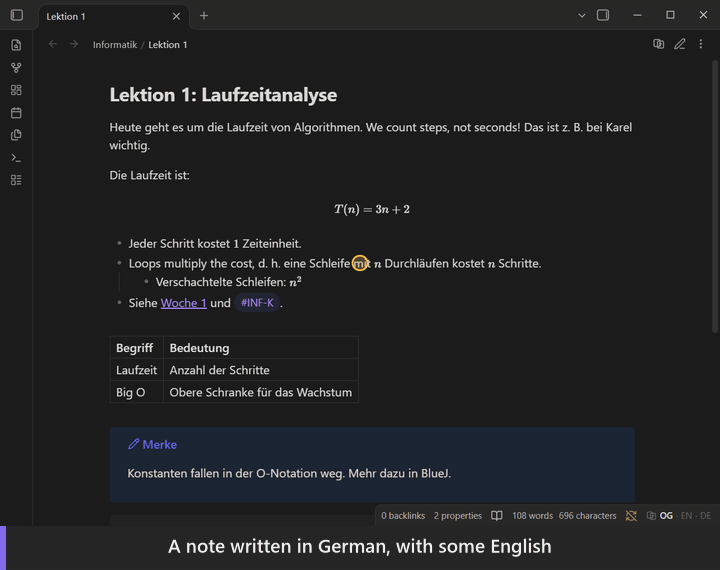The width and height of the screenshot is (720, 570).
Task: Click 'Anzahl der Schritte' table cell
Action: tap(261, 370)
